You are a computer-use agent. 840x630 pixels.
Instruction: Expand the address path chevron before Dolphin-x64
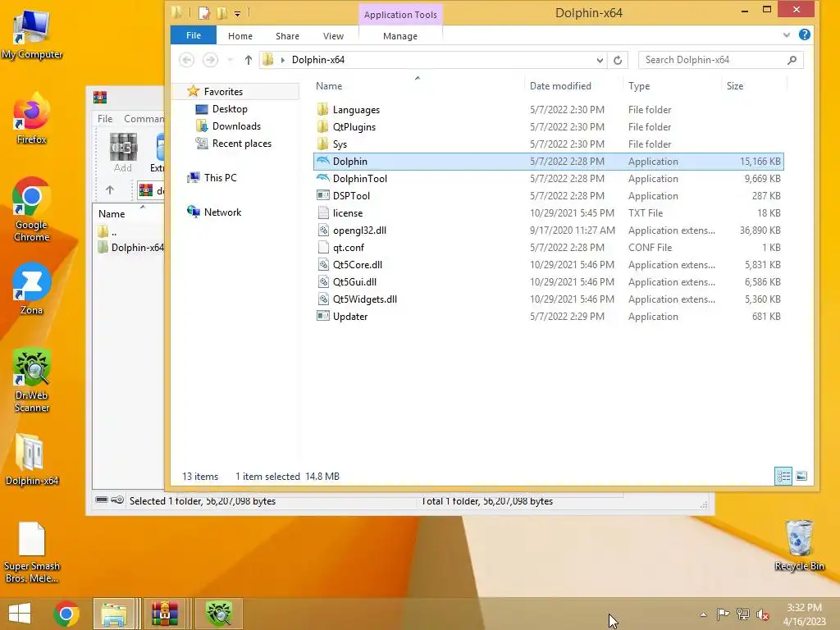click(283, 60)
